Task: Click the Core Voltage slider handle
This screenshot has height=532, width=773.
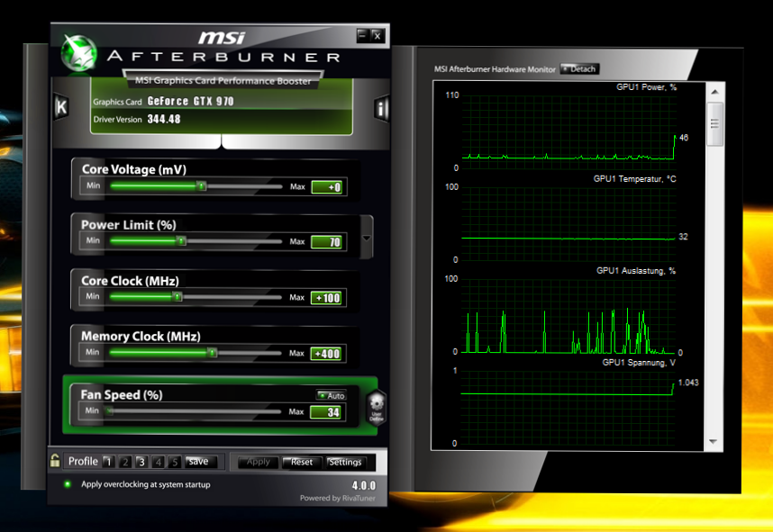Action: 202,185
